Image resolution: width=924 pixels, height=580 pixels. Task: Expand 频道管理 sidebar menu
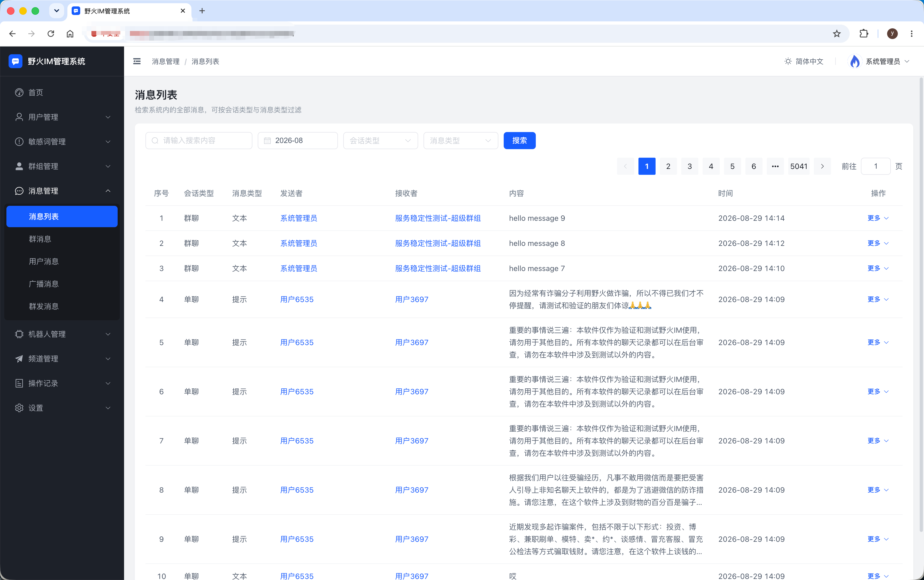pos(62,359)
